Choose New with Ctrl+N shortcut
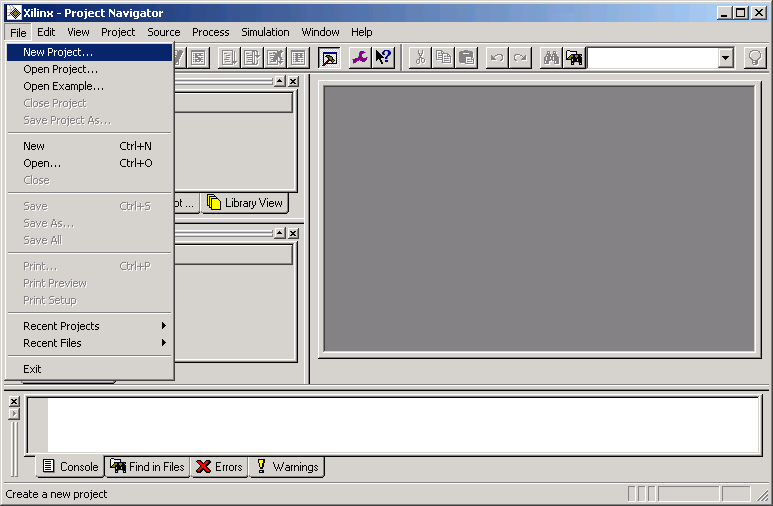 click(x=89, y=146)
